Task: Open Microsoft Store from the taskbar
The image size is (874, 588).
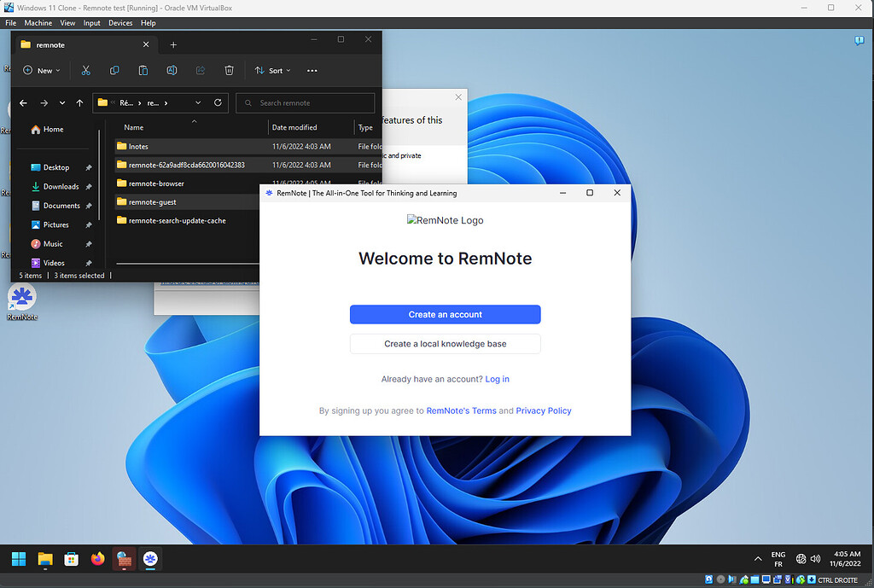Action: (71, 559)
